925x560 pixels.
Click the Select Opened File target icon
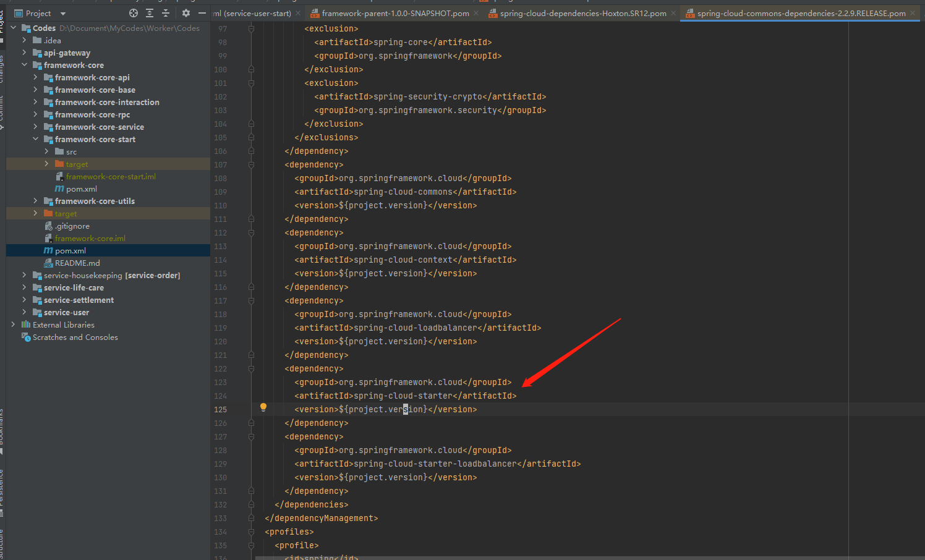coord(134,13)
